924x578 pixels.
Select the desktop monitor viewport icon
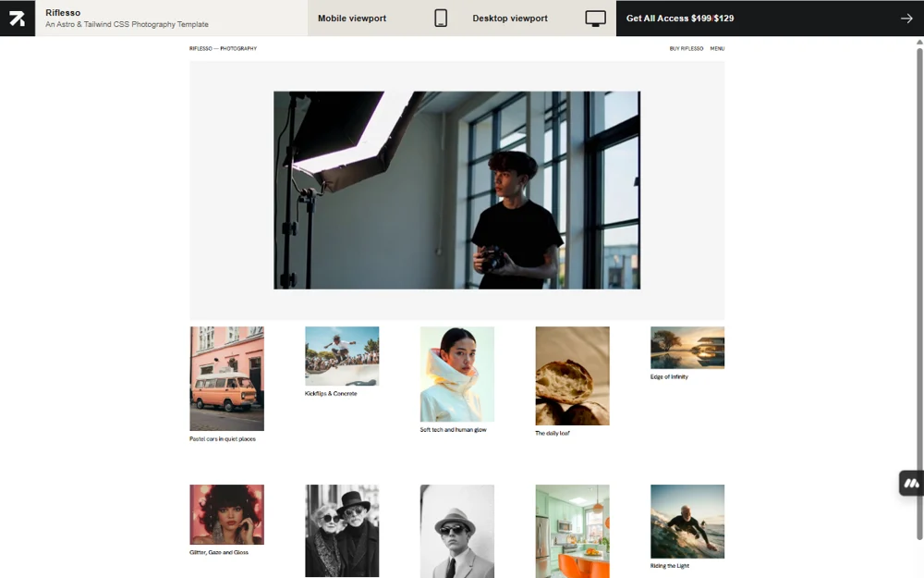595,18
